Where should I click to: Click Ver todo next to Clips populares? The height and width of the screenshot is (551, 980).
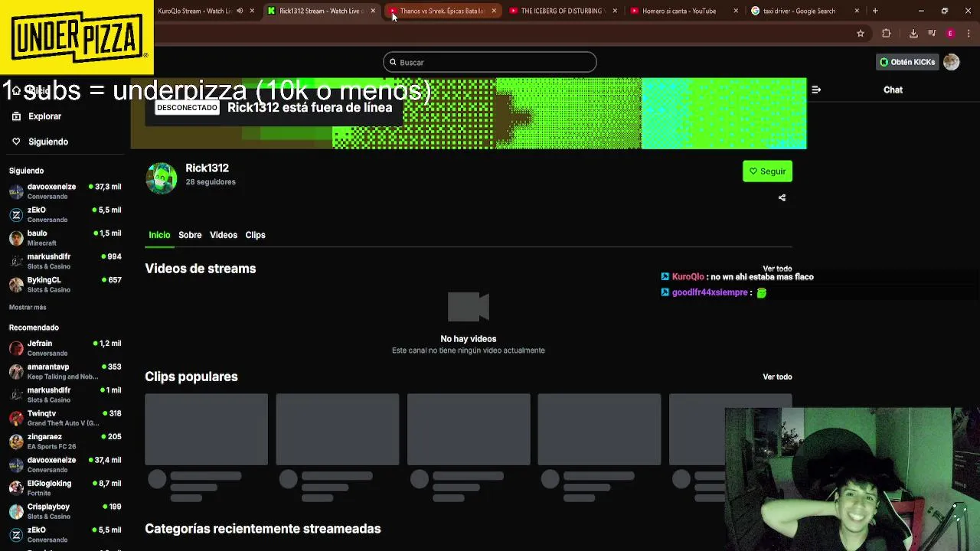point(777,377)
